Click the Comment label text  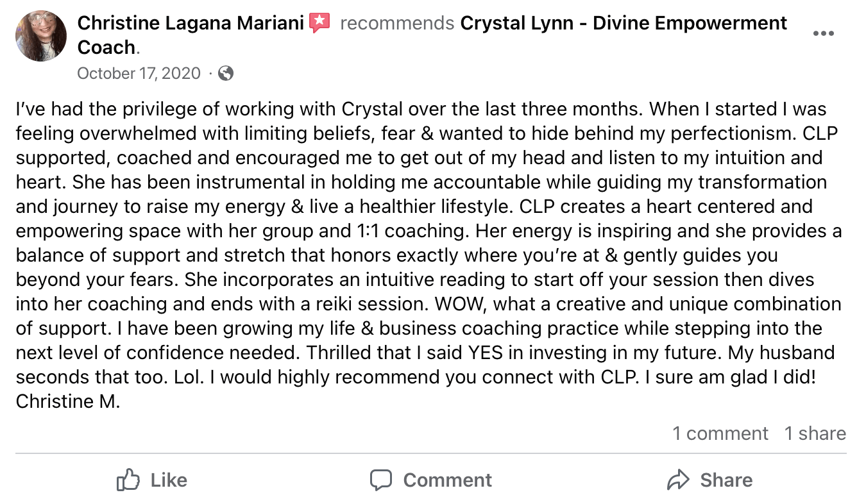(448, 480)
